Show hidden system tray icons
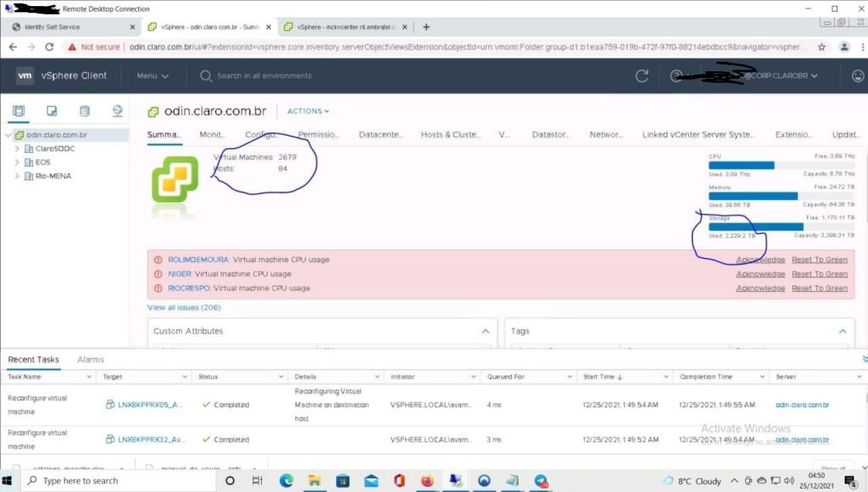Screen dimensions: 868x492 pos(734,480)
